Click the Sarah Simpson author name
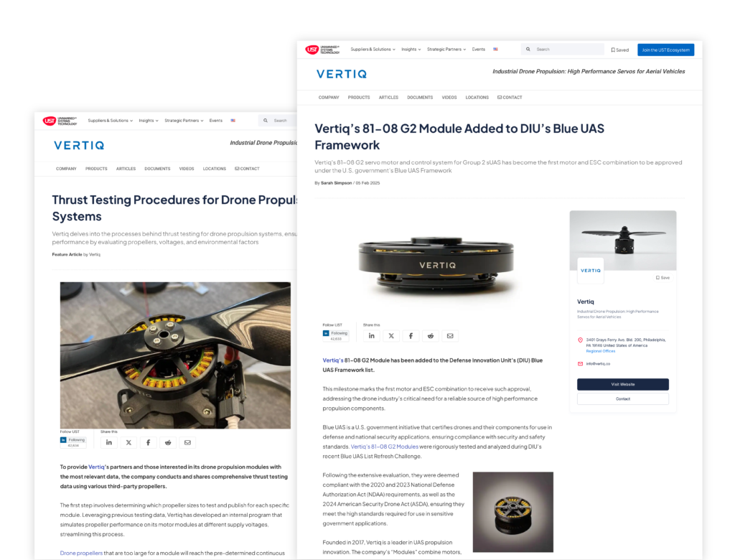Viewport: 735px width, 560px height. tap(336, 183)
